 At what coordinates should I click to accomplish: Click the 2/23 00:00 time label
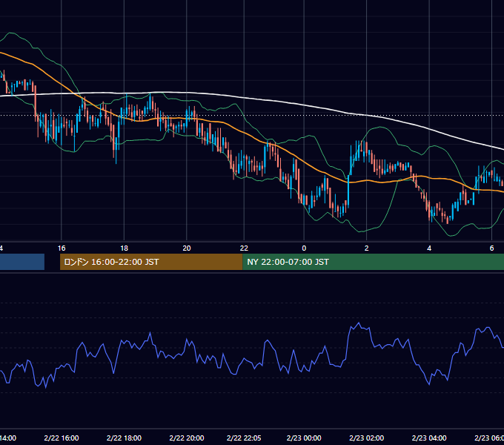[304, 438]
